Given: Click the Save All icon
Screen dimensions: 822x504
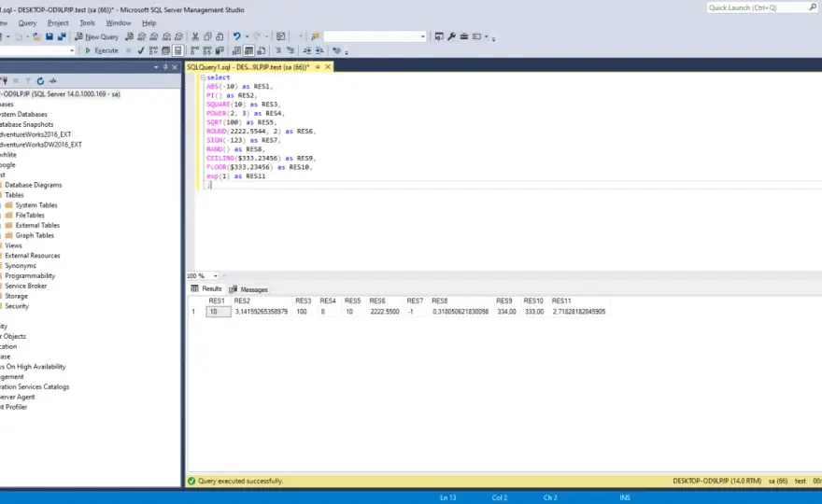Looking at the screenshot, I should coord(62,36).
